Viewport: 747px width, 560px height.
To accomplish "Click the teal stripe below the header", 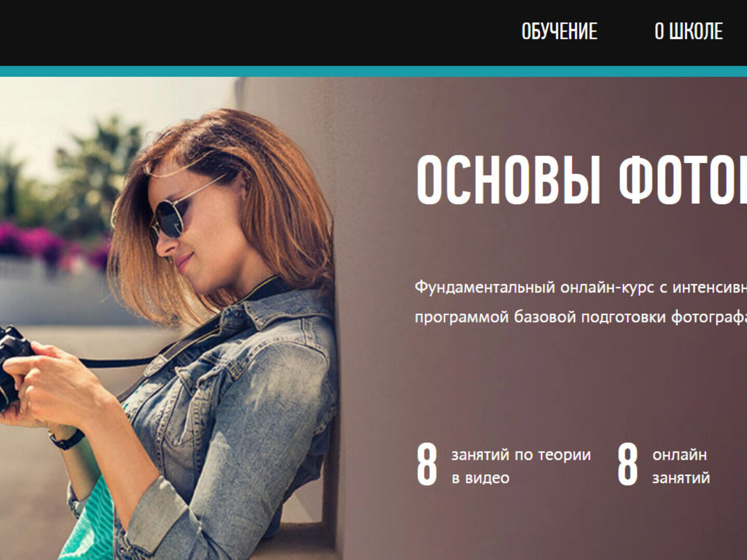I will click(374, 72).
